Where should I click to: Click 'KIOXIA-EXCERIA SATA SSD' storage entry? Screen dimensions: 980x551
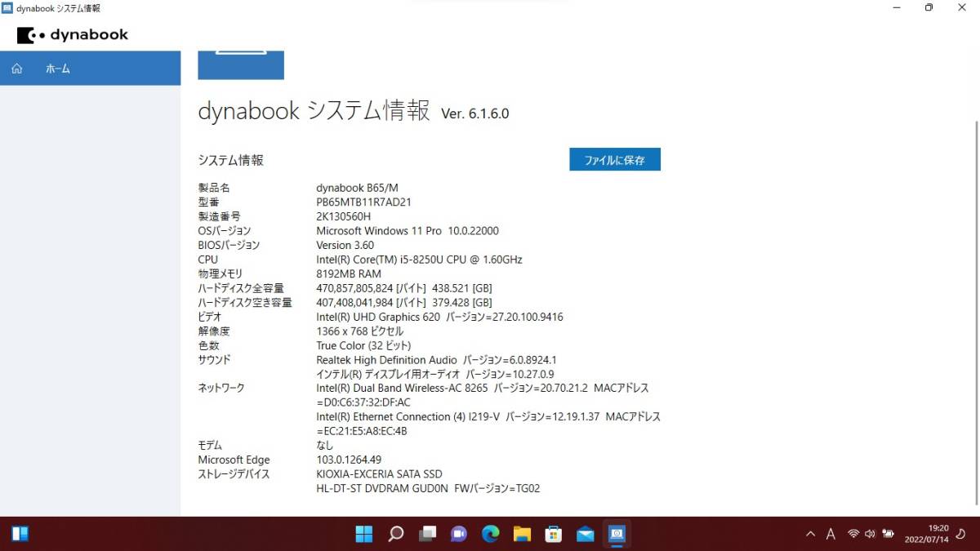tap(379, 474)
